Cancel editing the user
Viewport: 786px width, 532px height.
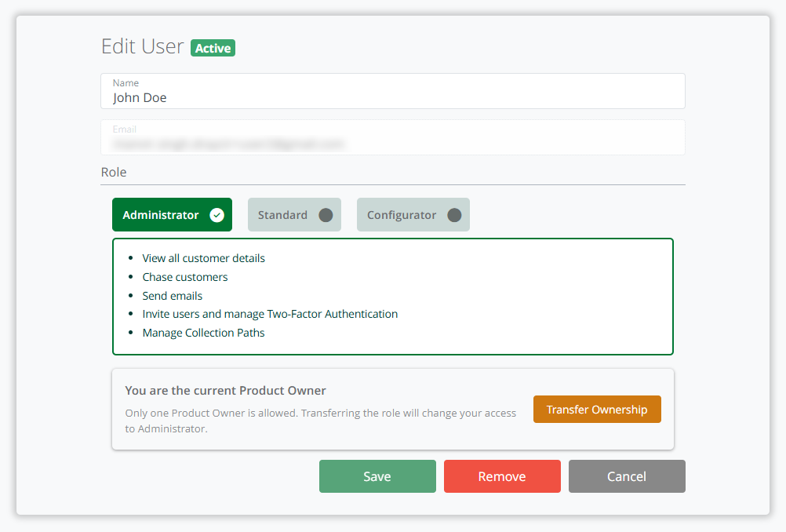(627, 476)
